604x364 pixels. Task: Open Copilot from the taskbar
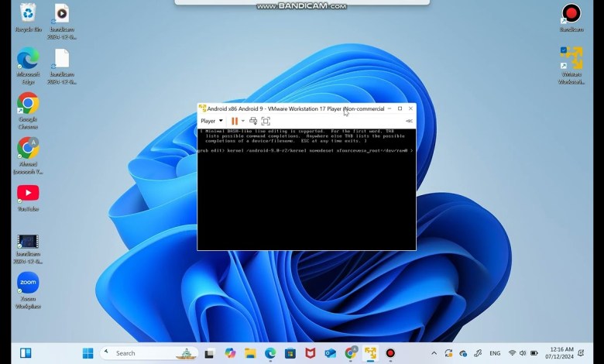230,353
